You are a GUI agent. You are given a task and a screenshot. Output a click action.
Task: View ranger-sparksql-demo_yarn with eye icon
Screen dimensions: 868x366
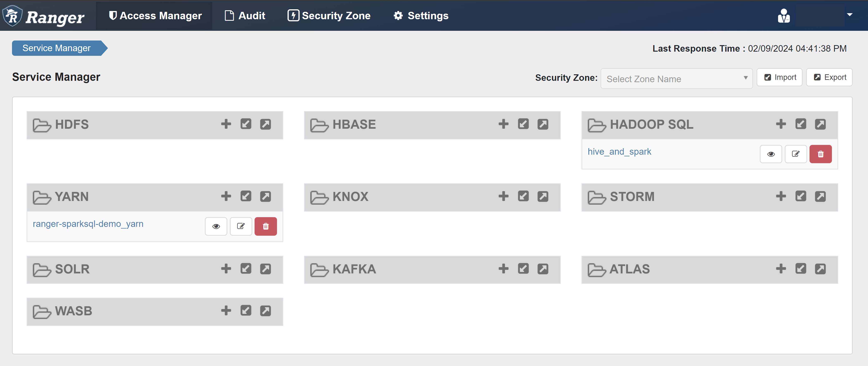pyautogui.click(x=216, y=226)
